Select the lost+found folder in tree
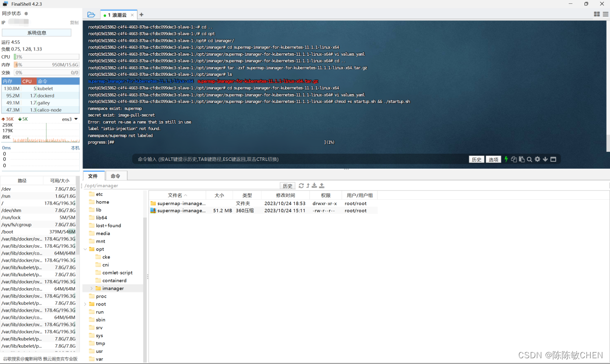Screen dimensions: 610x364 click(x=105, y=226)
